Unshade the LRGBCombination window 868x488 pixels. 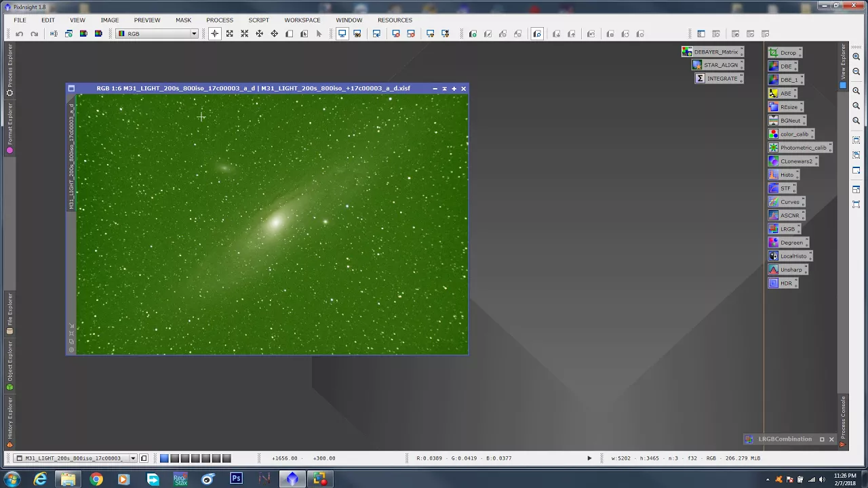(821, 439)
